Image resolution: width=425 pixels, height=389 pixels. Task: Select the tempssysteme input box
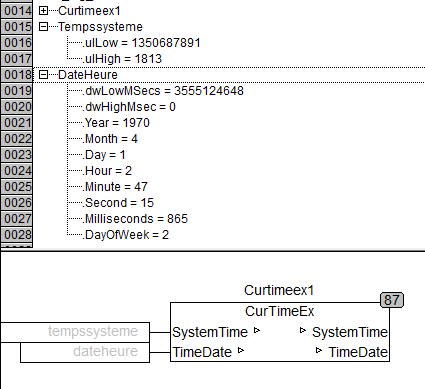[x=75, y=332]
